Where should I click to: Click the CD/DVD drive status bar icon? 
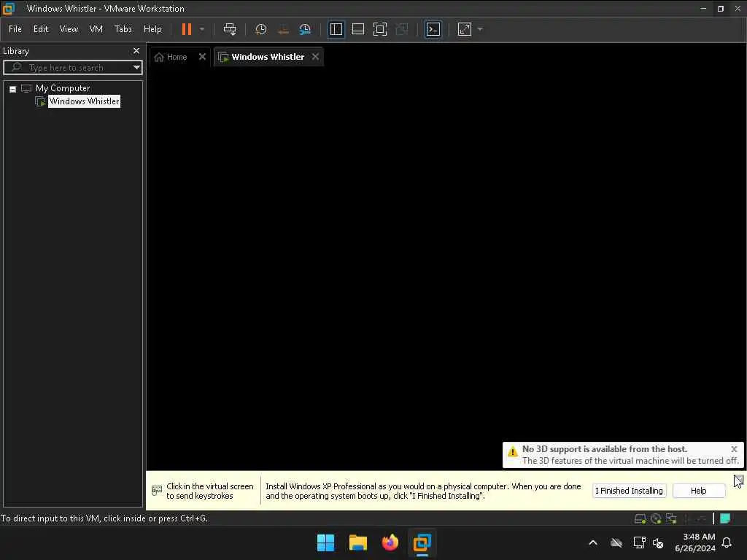click(656, 518)
